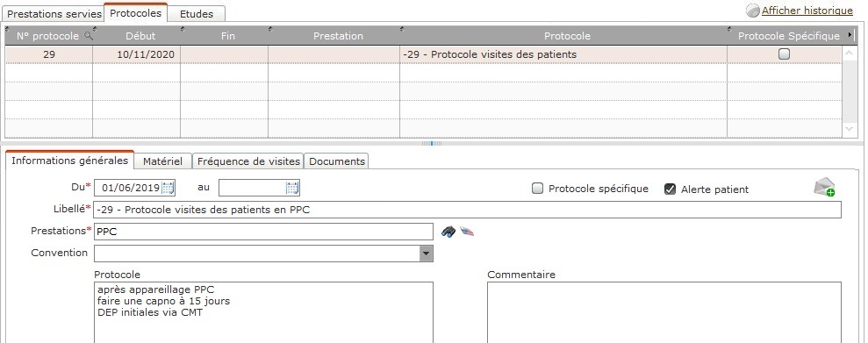This screenshot has height=343, width=868.
Task: Tick Protocole Spécifique checkbox in row 29
Action: coord(784,54)
